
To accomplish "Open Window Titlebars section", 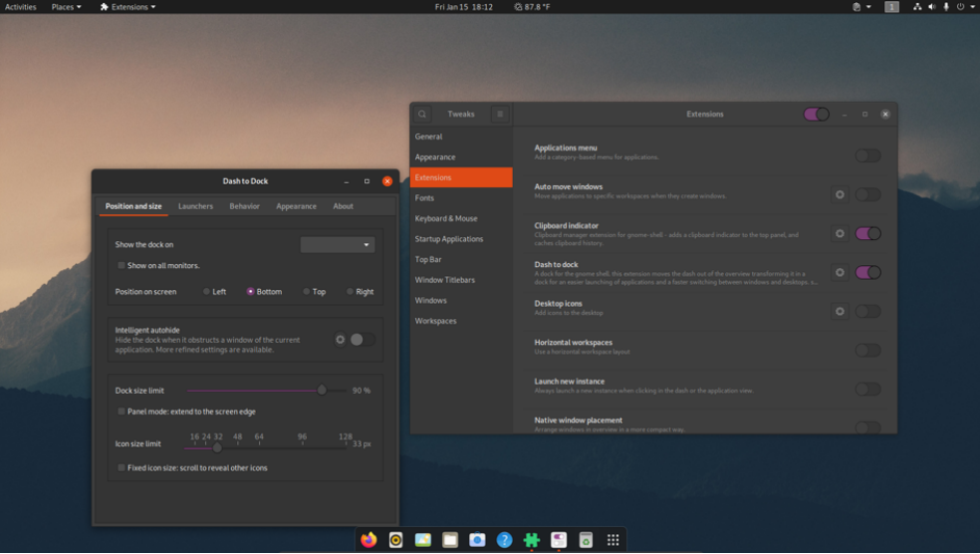I will [x=461, y=280].
